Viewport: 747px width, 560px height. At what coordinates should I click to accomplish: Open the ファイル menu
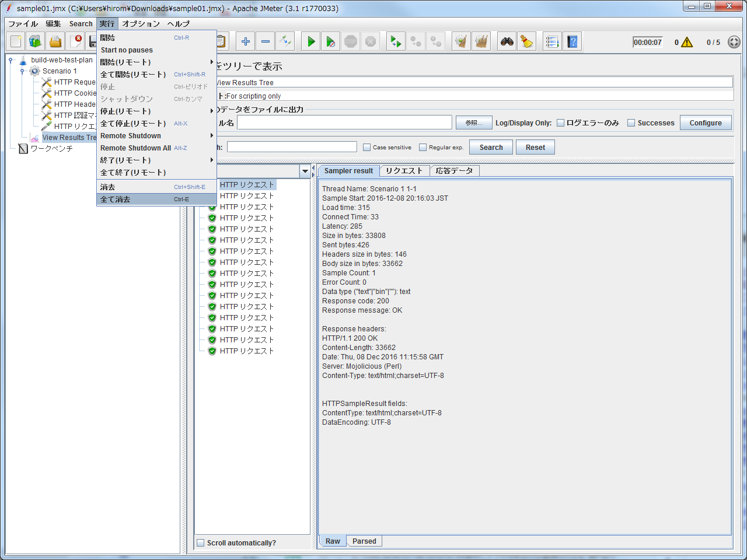[23, 24]
